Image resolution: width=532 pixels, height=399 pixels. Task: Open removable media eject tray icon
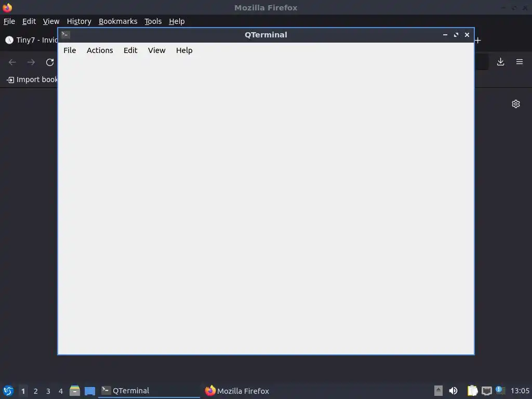point(438,391)
